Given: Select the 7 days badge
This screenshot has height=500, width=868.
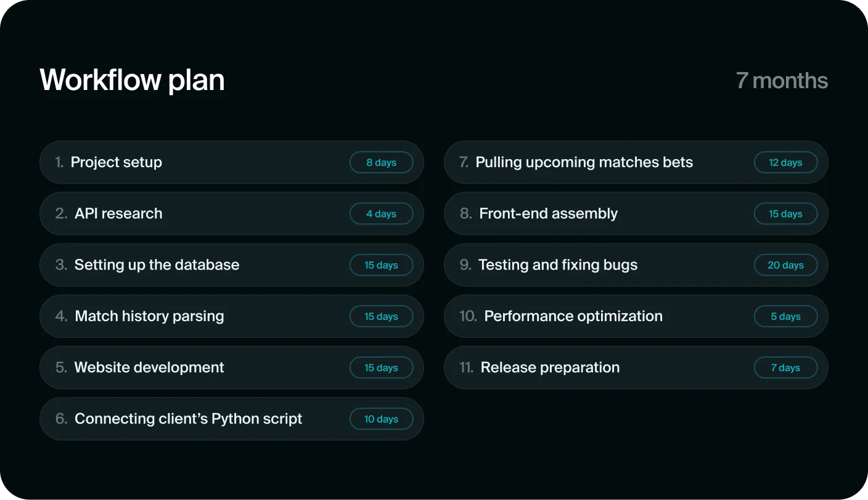Looking at the screenshot, I should [786, 367].
